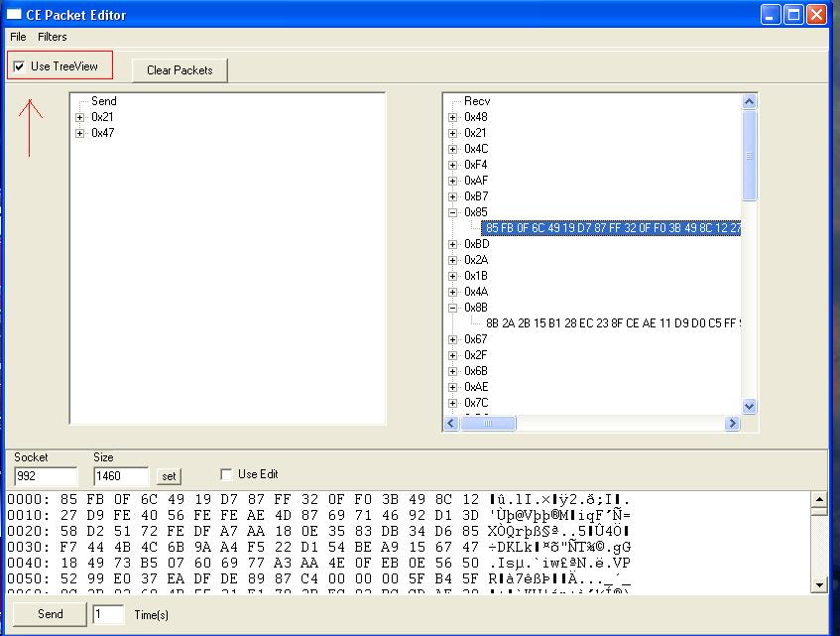Expand the 0x47 node in Send tree
Image resolution: width=840 pixels, height=636 pixels.
(x=80, y=133)
